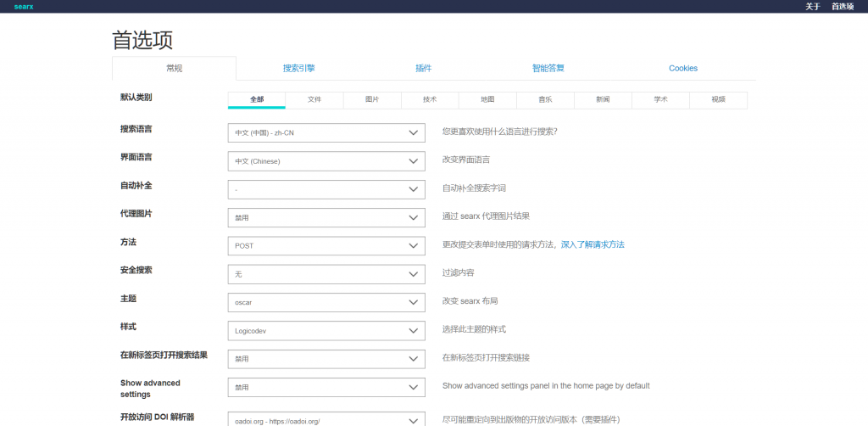Select 全部 default category

257,100
